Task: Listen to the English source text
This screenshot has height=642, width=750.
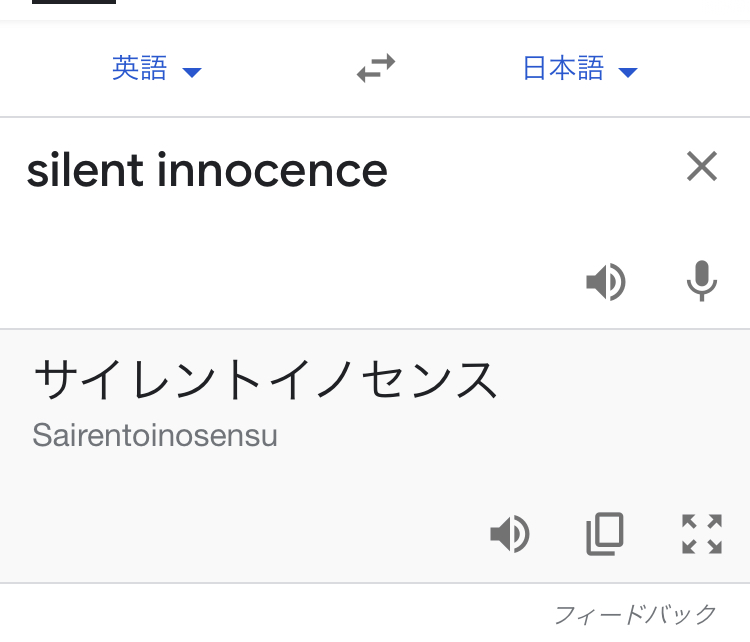Action: [606, 282]
